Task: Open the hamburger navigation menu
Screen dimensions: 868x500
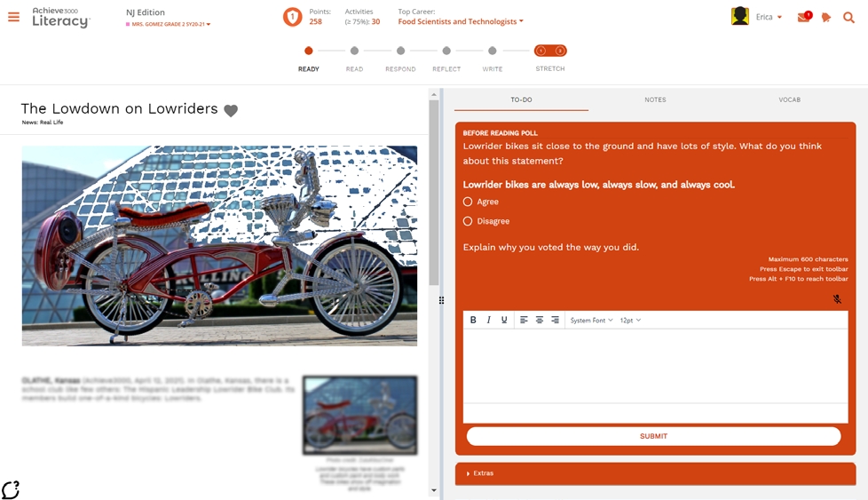Action: pyautogui.click(x=13, y=17)
